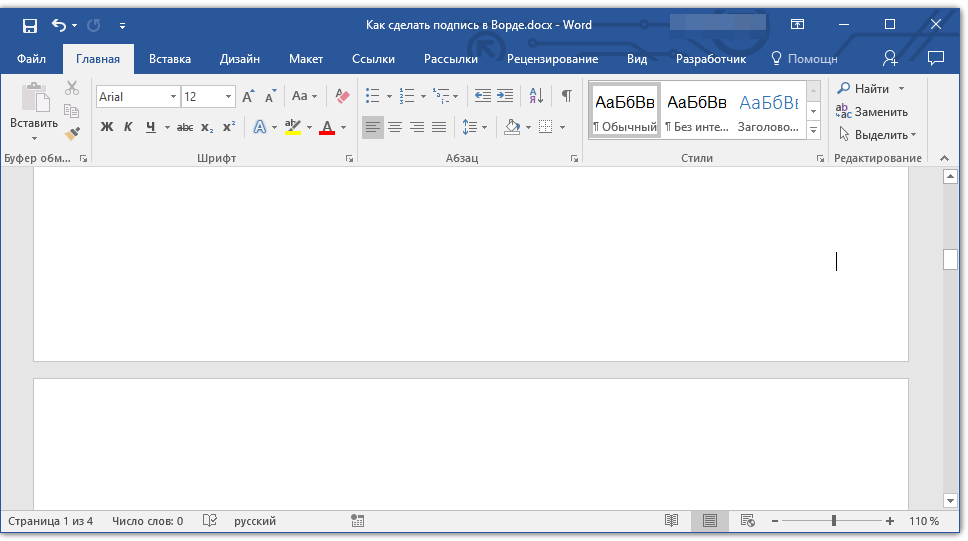Undo the last action

tap(59, 25)
